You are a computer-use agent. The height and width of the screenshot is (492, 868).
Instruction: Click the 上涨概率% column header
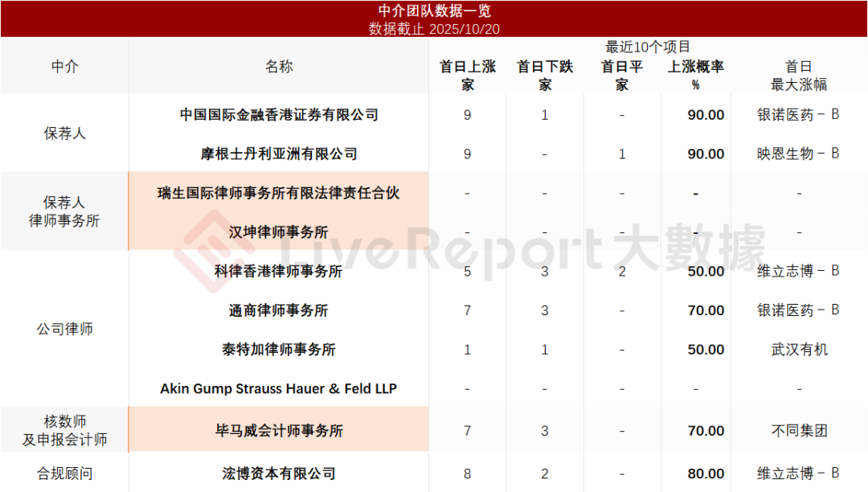[696, 76]
